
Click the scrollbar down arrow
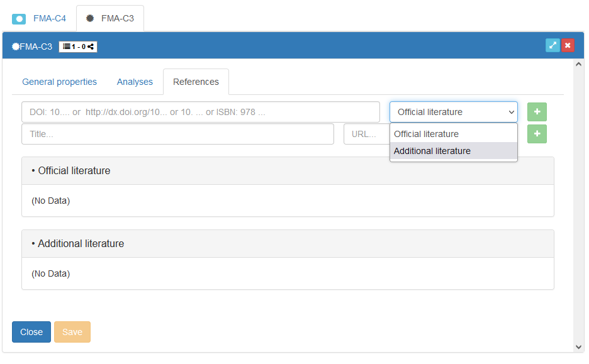click(x=579, y=346)
